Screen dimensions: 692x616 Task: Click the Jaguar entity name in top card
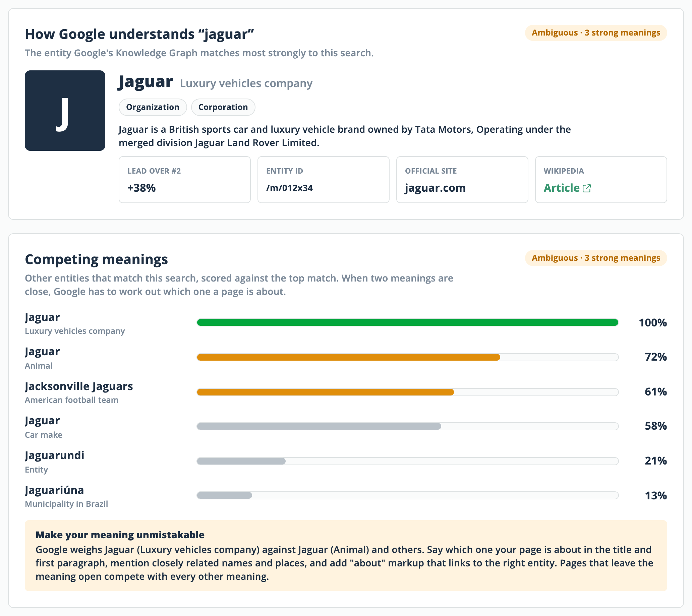click(x=146, y=82)
